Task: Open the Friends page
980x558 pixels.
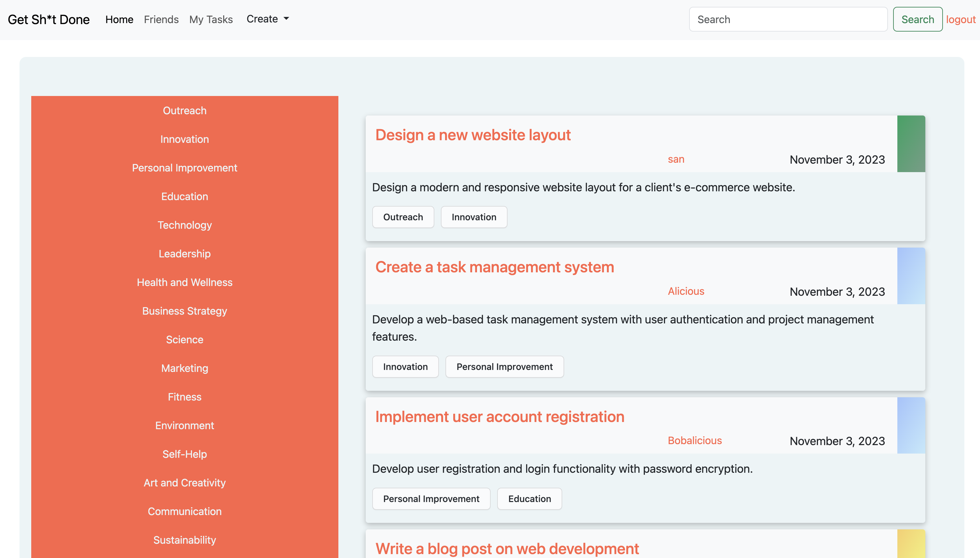Action: coord(161,20)
